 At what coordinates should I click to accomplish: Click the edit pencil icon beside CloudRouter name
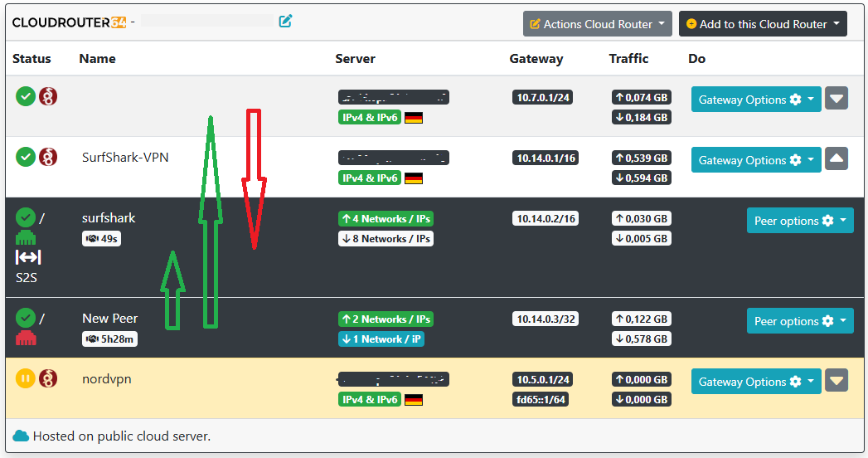coord(286,22)
